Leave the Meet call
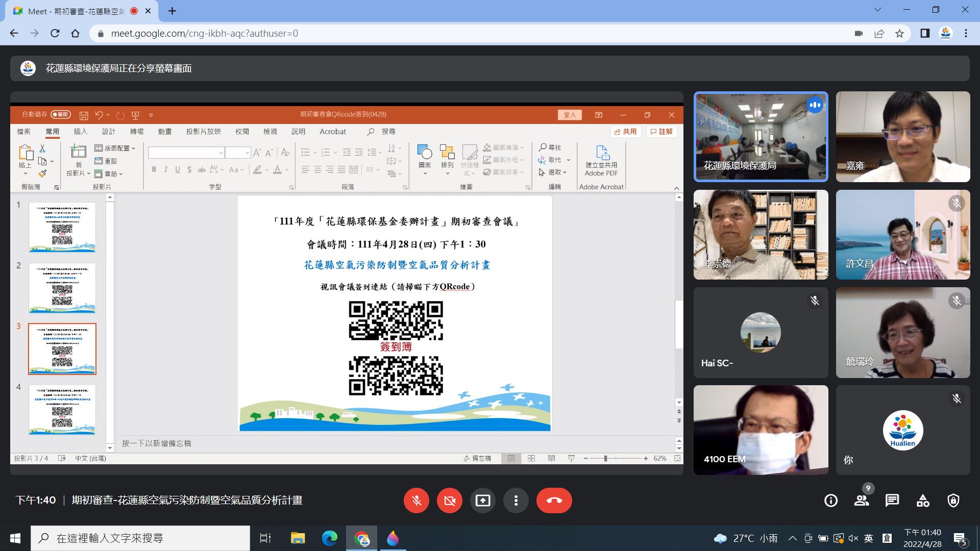980x551 pixels. point(554,500)
